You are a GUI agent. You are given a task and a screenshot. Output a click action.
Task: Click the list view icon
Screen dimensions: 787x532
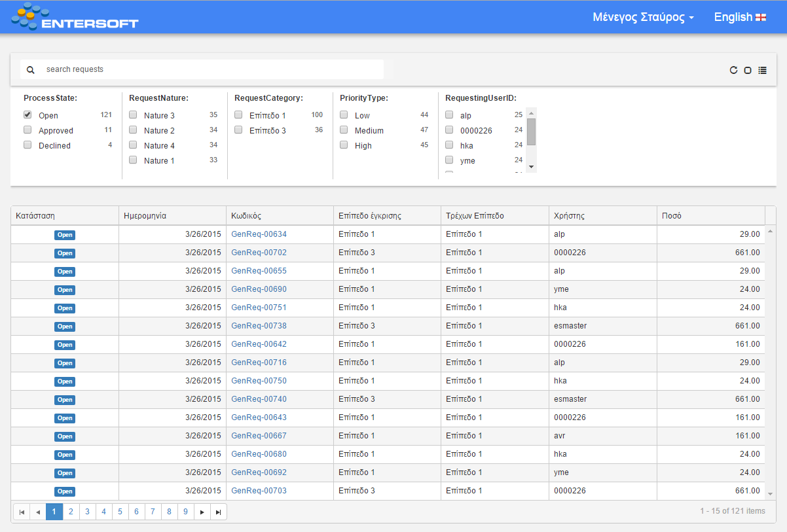(762, 70)
